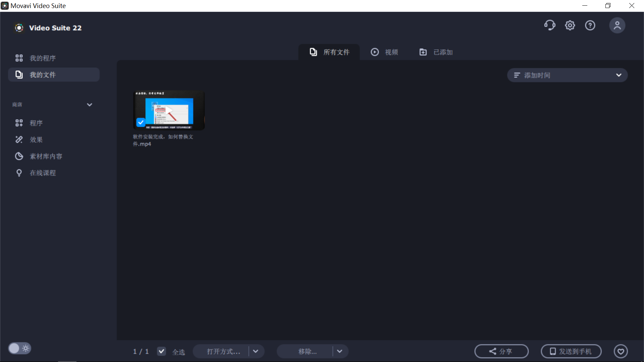The height and width of the screenshot is (362, 644).
Task: Select 我的程序 in the sidebar
Action: point(54,58)
